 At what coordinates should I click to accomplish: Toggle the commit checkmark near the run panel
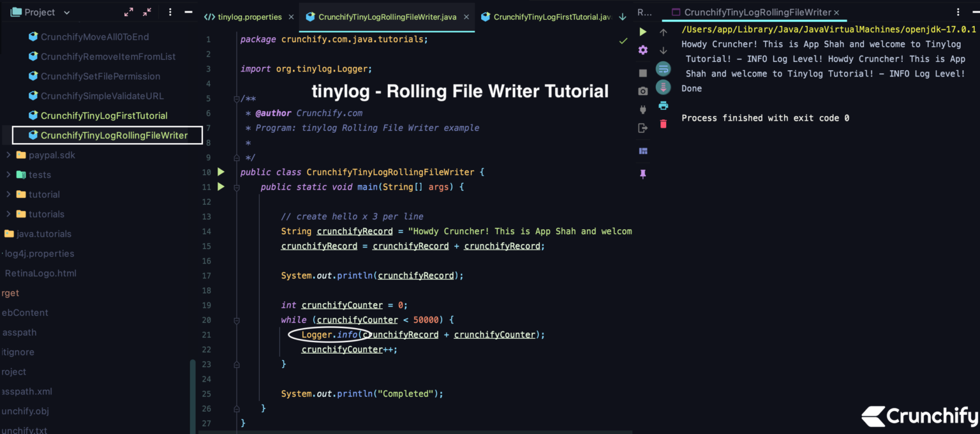tap(623, 40)
